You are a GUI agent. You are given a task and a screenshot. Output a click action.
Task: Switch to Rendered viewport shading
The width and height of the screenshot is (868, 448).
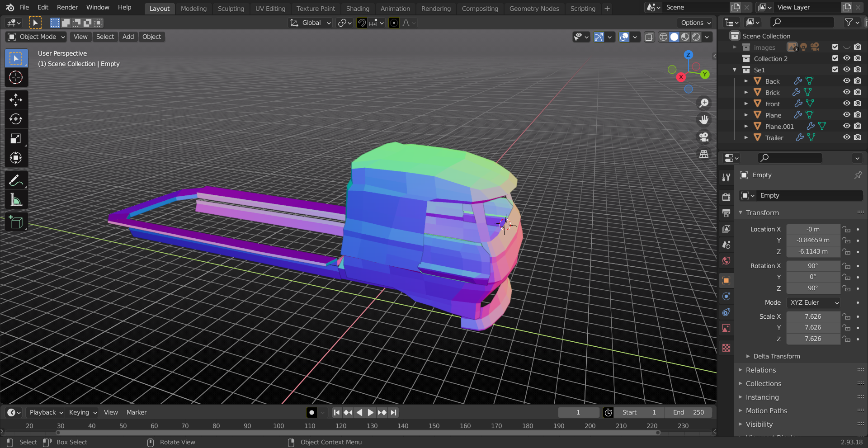coord(696,37)
